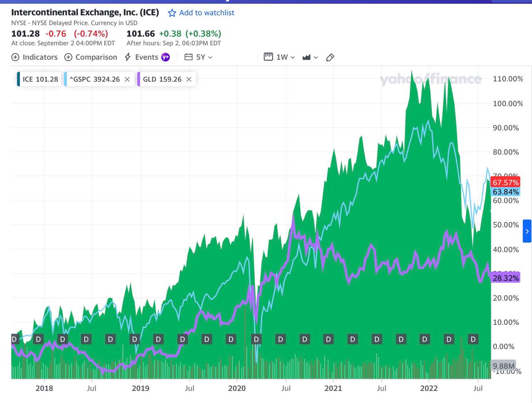The image size is (532, 403).
Task: Open the D marker just before 2021 label
Action: [328, 339]
